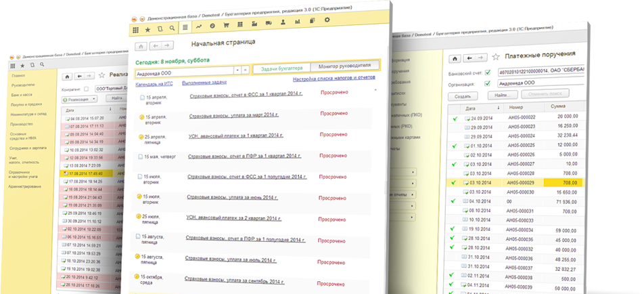Screen dimensions: 644x294
Task: Toggle the Организация filter checkbox
Action: [x=488, y=83]
